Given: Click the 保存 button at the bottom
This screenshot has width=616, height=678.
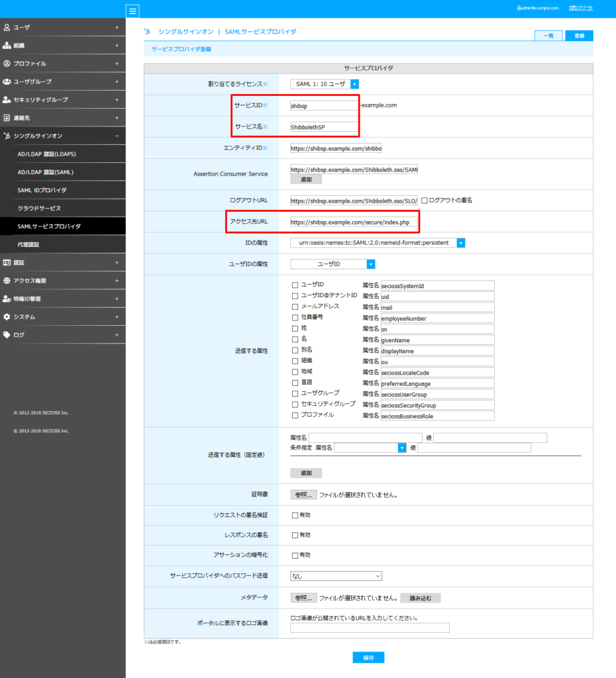Looking at the screenshot, I should click(x=368, y=657).
